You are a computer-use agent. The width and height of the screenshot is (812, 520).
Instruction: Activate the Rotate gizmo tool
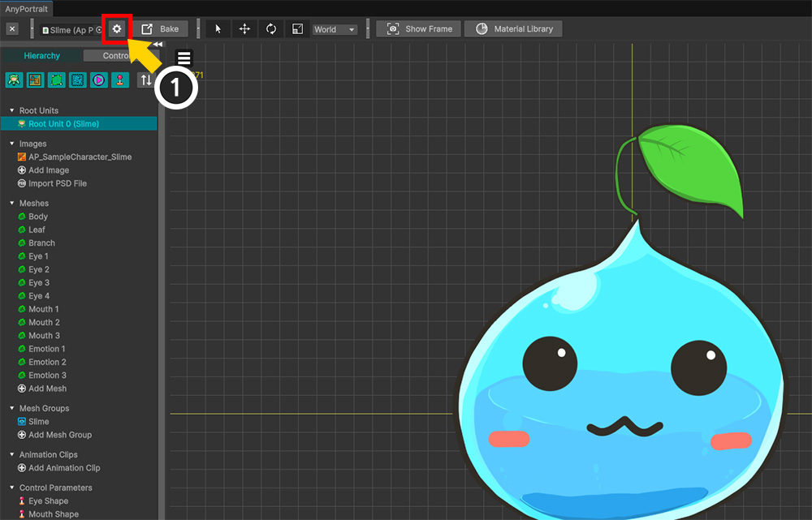pyautogui.click(x=271, y=29)
